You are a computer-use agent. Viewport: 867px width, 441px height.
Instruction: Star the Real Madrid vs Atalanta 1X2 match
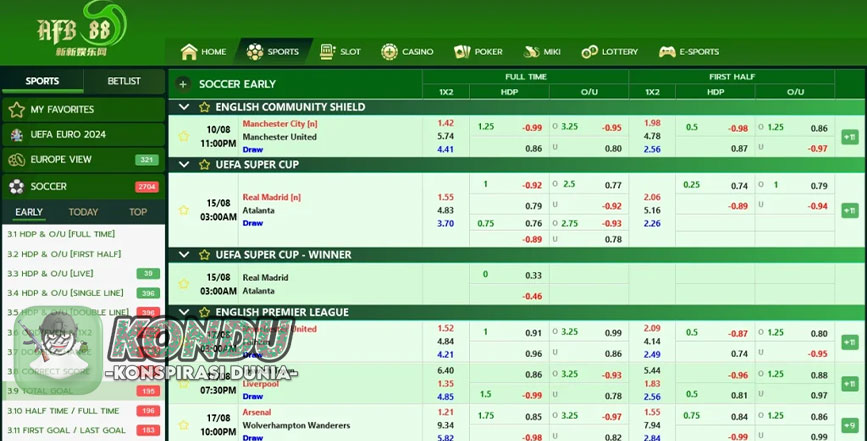(x=184, y=210)
